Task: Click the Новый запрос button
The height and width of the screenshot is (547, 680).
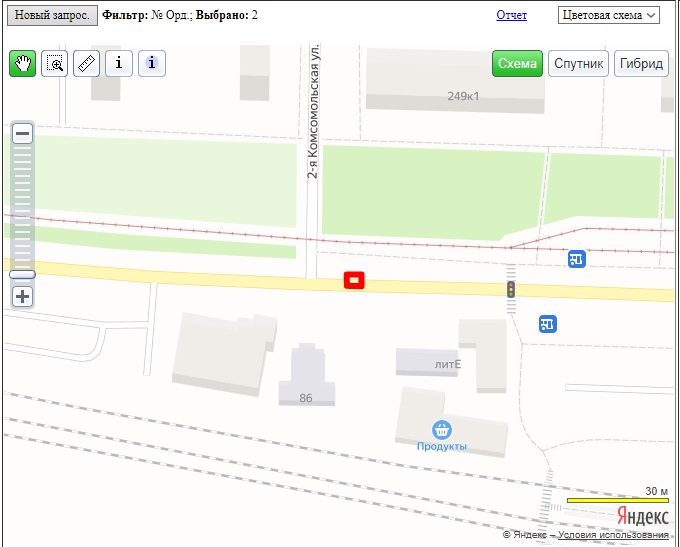Action: pyautogui.click(x=52, y=15)
